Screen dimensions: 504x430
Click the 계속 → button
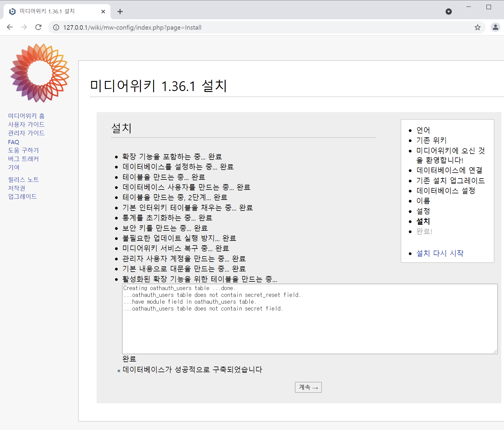point(308,387)
